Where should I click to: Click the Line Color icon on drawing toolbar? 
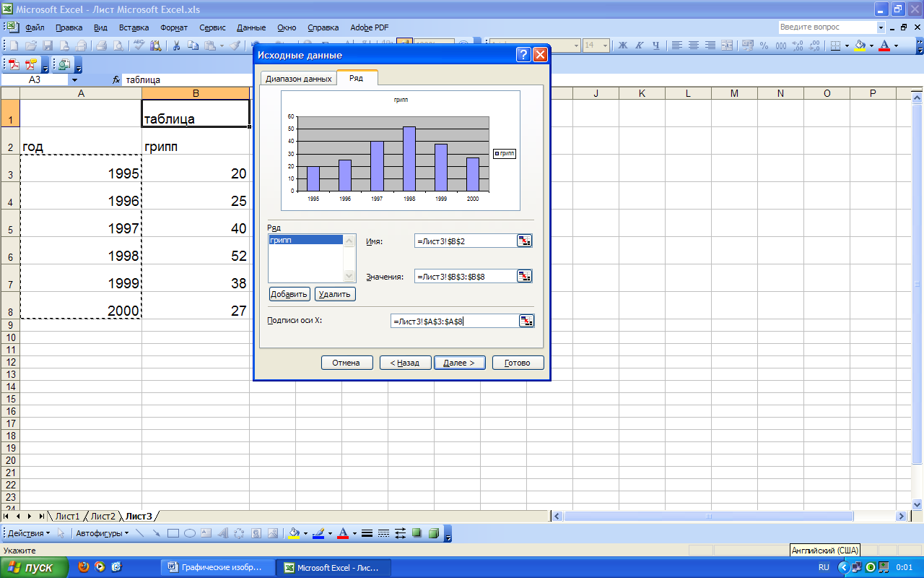coord(318,534)
